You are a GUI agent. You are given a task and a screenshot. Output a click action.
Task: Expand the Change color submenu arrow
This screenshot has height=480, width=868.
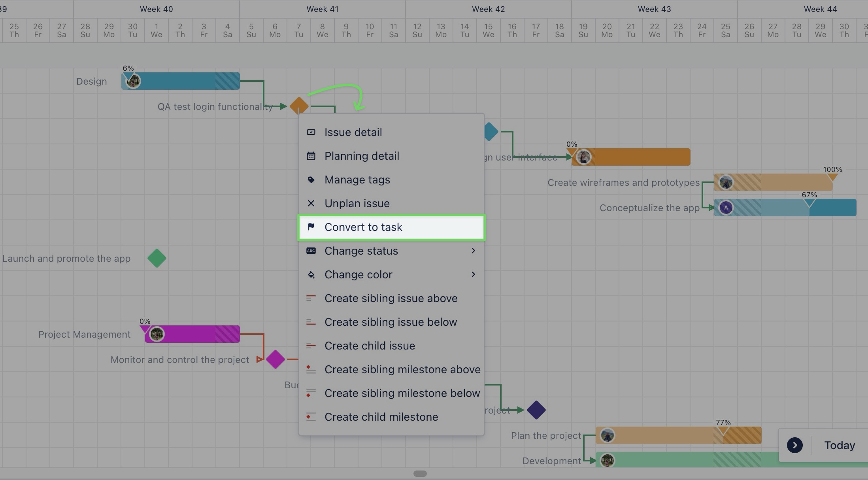click(x=473, y=274)
